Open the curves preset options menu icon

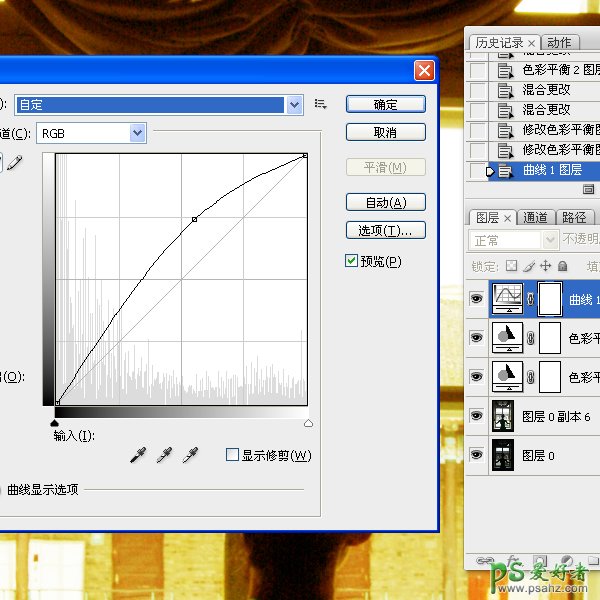point(321,104)
